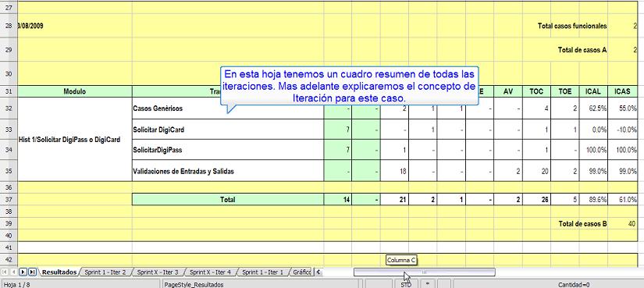The width and height of the screenshot is (644, 288).
Task: Click the ICAS column header cell
Action: [x=622, y=91]
